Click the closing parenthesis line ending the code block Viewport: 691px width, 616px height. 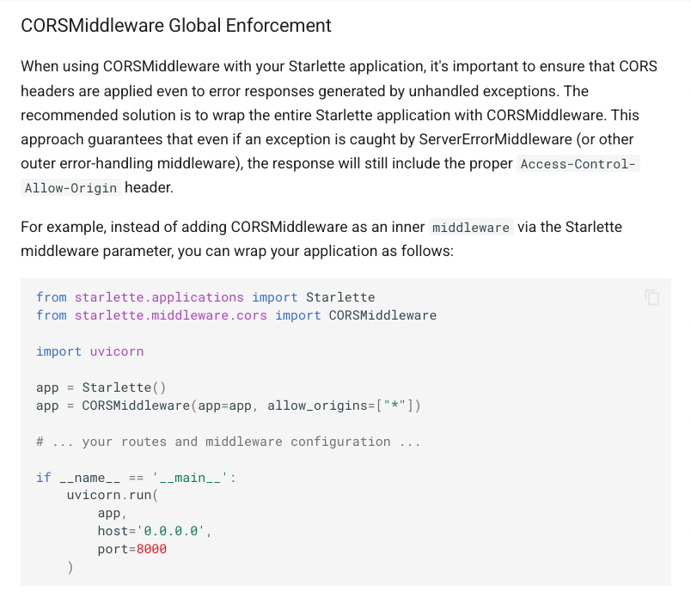coord(70,568)
